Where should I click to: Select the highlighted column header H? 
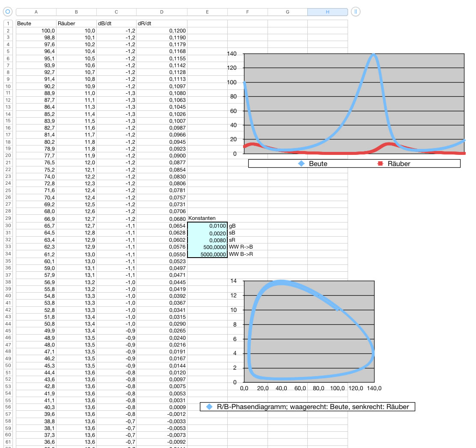(x=327, y=12)
